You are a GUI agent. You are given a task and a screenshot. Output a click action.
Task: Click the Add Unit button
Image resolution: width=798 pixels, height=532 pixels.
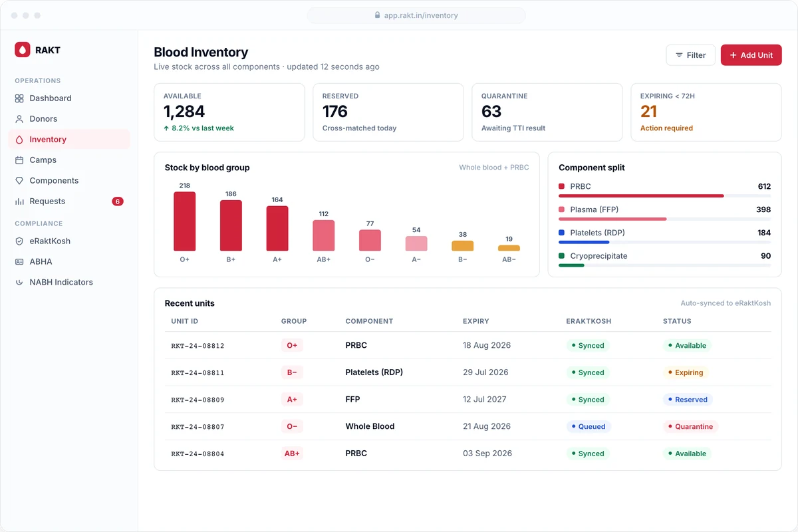[x=751, y=55]
